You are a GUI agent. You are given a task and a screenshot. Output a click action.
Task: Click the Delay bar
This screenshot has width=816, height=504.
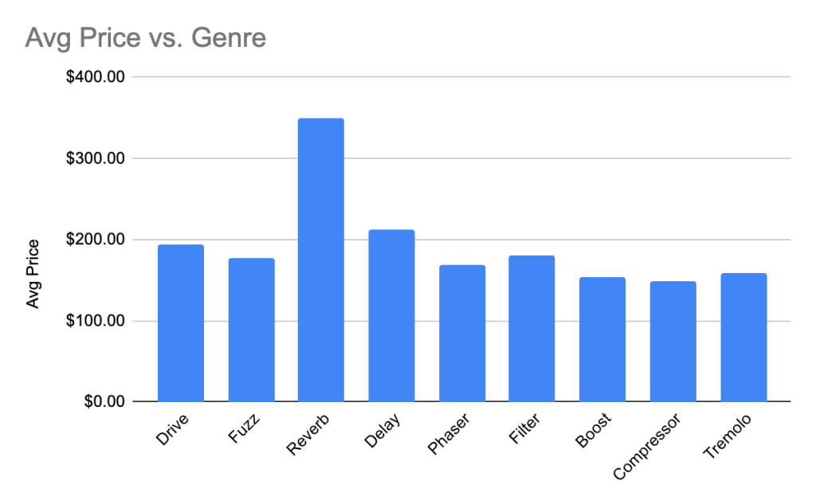pos(391,315)
